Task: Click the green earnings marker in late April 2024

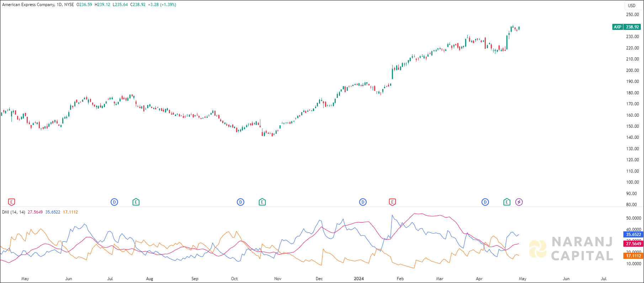Action: (507, 202)
